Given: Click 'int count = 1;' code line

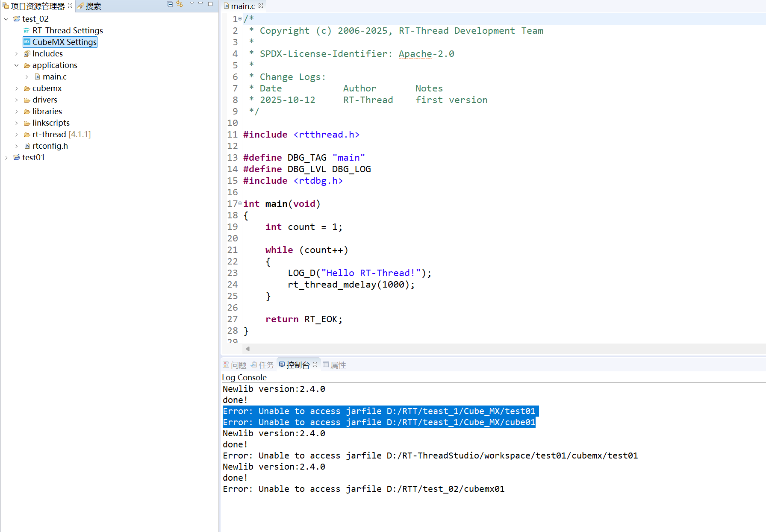Looking at the screenshot, I should coord(304,227).
